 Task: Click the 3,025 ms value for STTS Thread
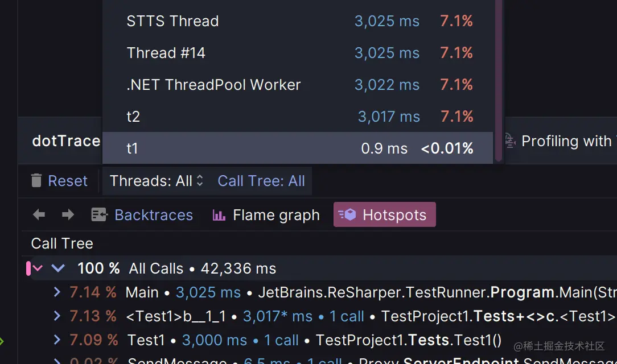pyautogui.click(x=387, y=21)
